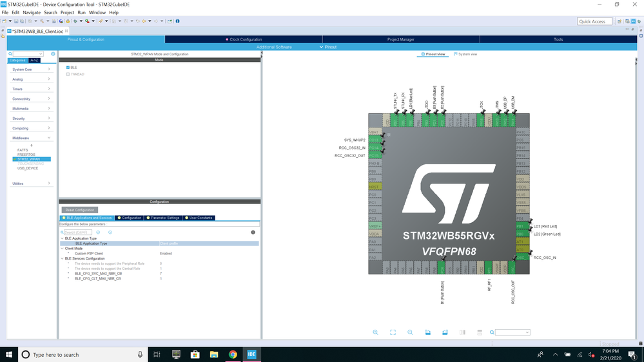Zoom out on the chip pinout view
This screenshot has height=362, width=644.
410,332
